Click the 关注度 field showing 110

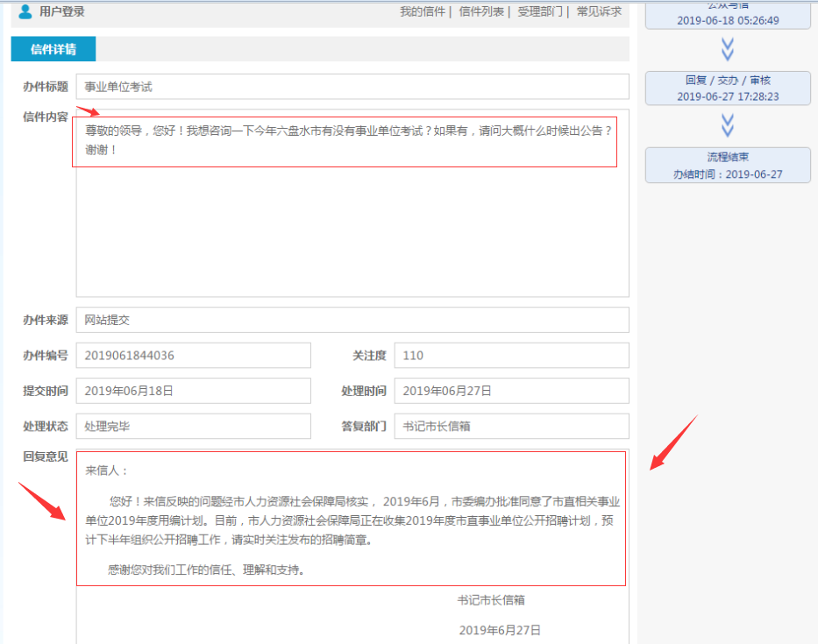click(x=511, y=356)
